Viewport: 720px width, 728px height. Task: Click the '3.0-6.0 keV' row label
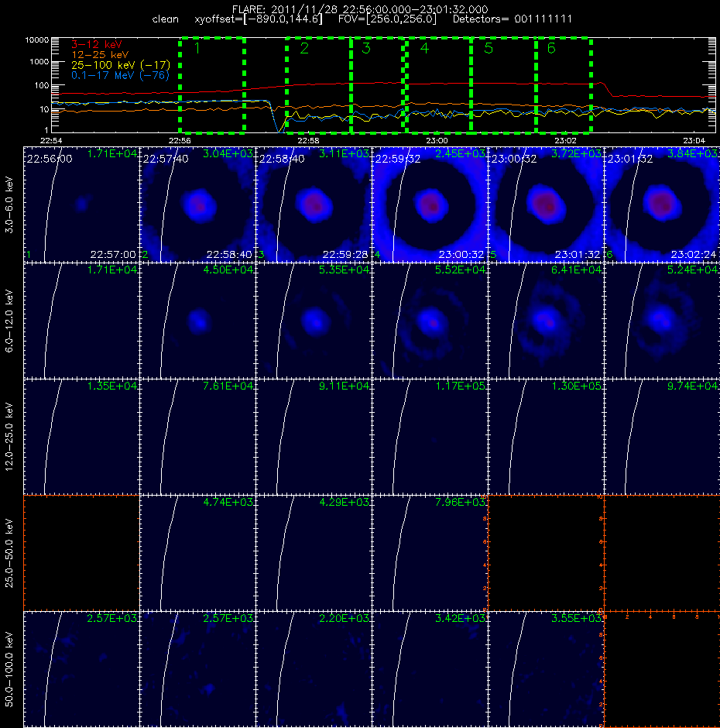9,204
